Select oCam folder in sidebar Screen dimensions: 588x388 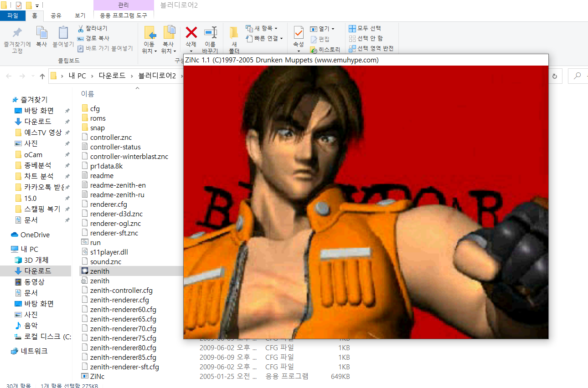pos(33,154)
